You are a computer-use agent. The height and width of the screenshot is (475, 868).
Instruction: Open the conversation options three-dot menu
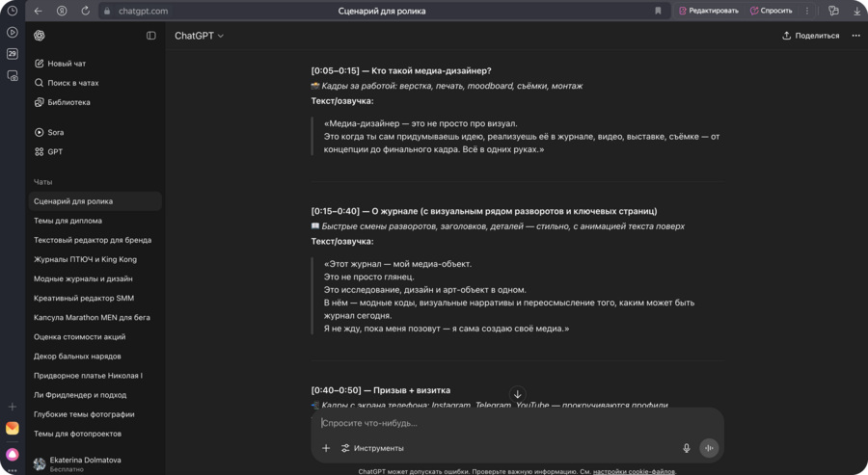pos(855,36)
